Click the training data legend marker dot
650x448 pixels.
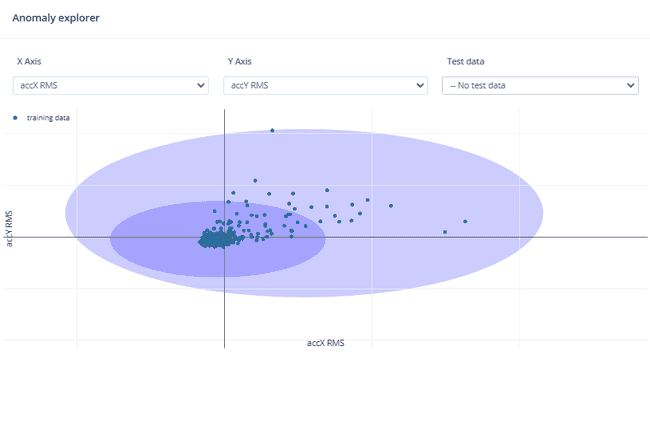(x=15, y=118)
